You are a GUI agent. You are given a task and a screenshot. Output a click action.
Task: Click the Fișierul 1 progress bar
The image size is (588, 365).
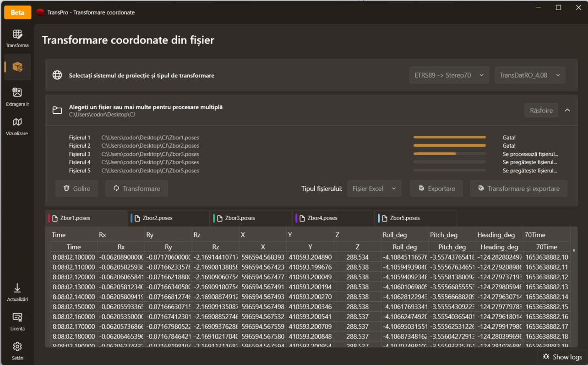pos(450,137)
